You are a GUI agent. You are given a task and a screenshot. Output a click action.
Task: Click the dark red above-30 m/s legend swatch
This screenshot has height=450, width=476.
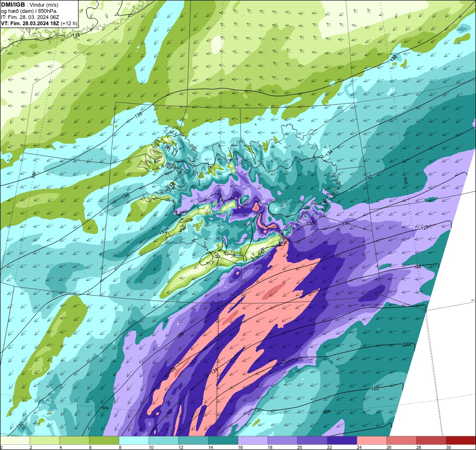[x=461, y=440]
